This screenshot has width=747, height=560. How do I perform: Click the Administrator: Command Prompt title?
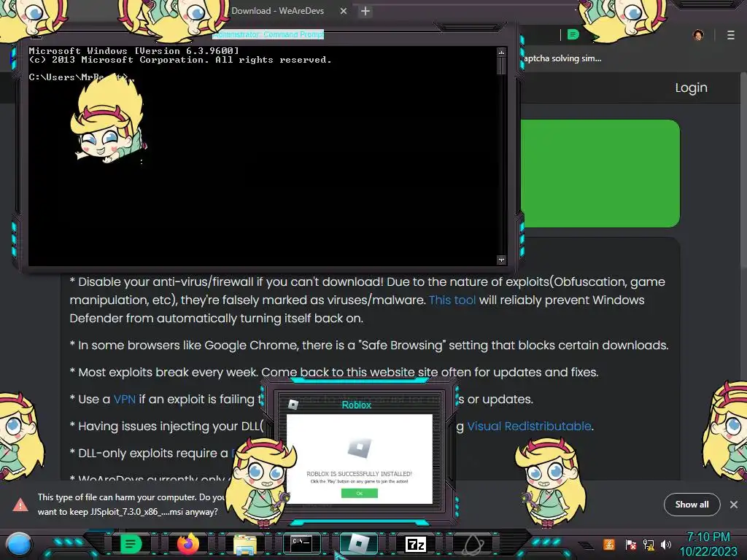click(x=268, y=34)
